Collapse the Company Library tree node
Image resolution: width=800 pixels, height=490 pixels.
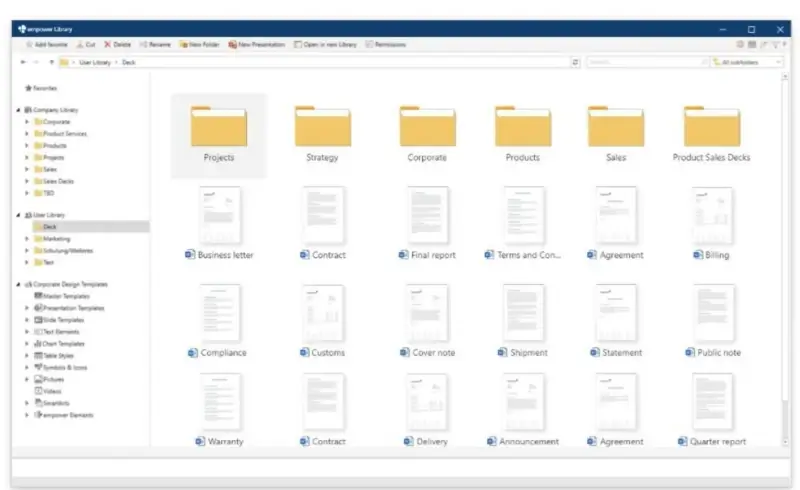pyautogui.click(x=18, y=110)
